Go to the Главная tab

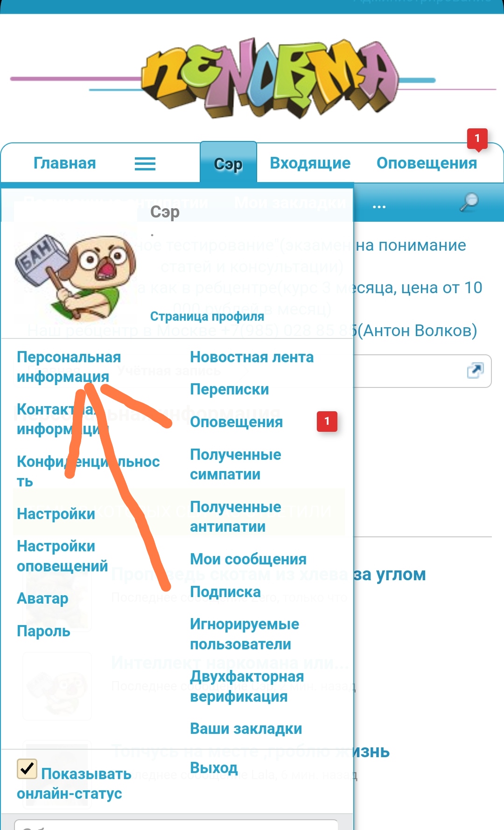65,163
